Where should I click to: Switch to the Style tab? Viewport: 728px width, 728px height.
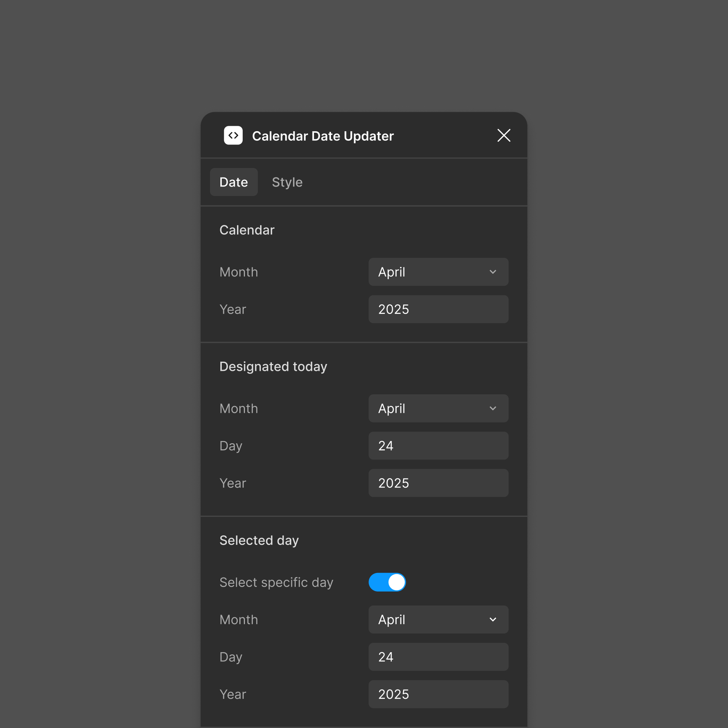coord(287,182)
